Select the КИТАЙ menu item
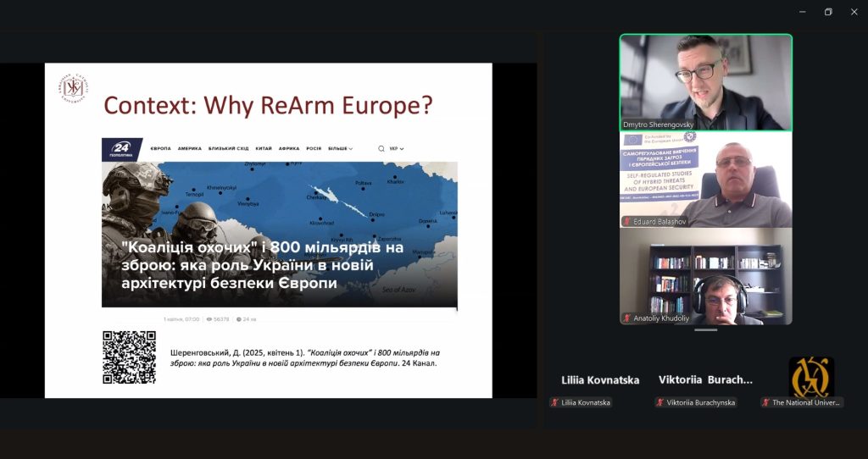 [x=264, y=148]
